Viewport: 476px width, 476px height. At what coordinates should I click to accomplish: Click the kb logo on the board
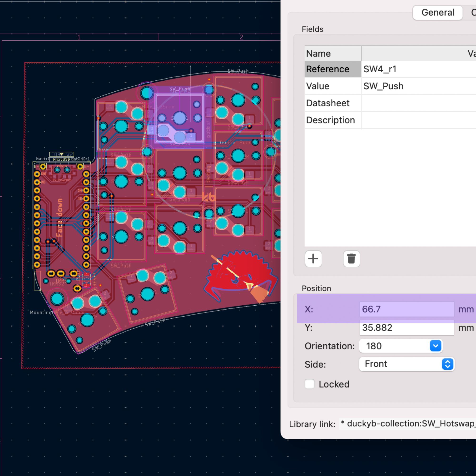[209, 197]
